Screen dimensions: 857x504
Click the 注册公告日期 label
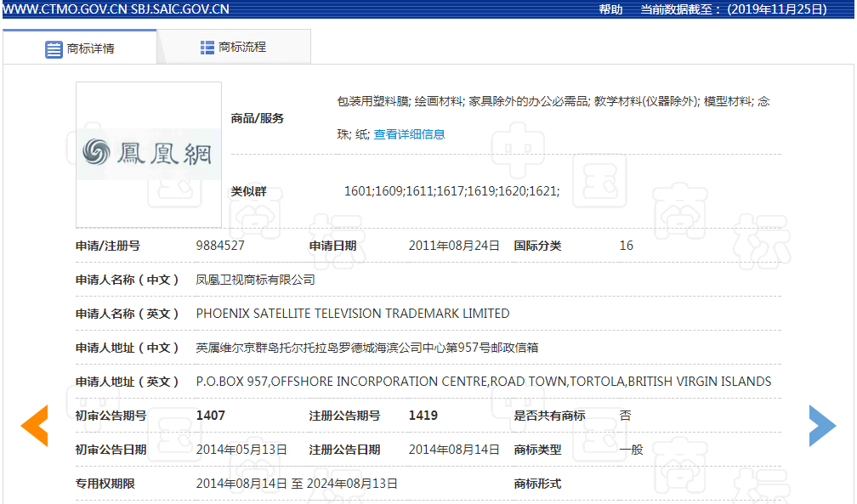tap(344, 450)
